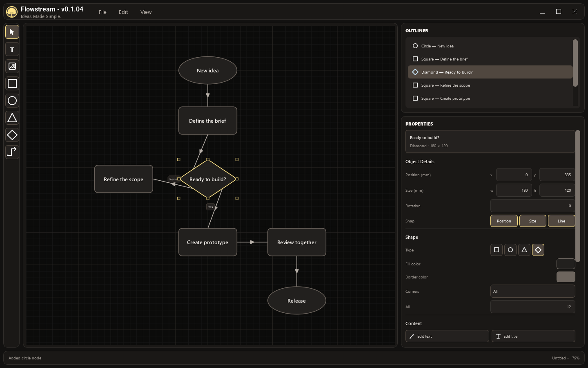Screen dimensions: 588x368
Task: Select the Circle shape tool
Action: pos(12,101)
